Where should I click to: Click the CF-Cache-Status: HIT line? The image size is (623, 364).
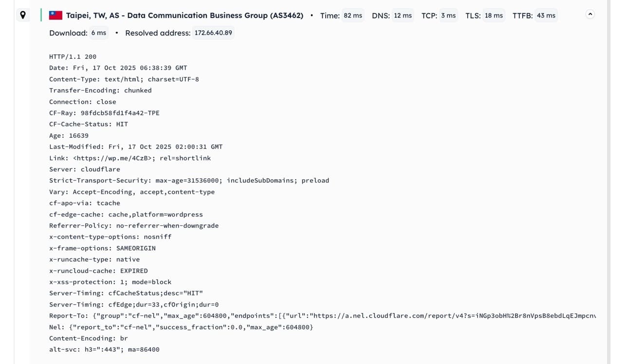click(x=88, y=124)
